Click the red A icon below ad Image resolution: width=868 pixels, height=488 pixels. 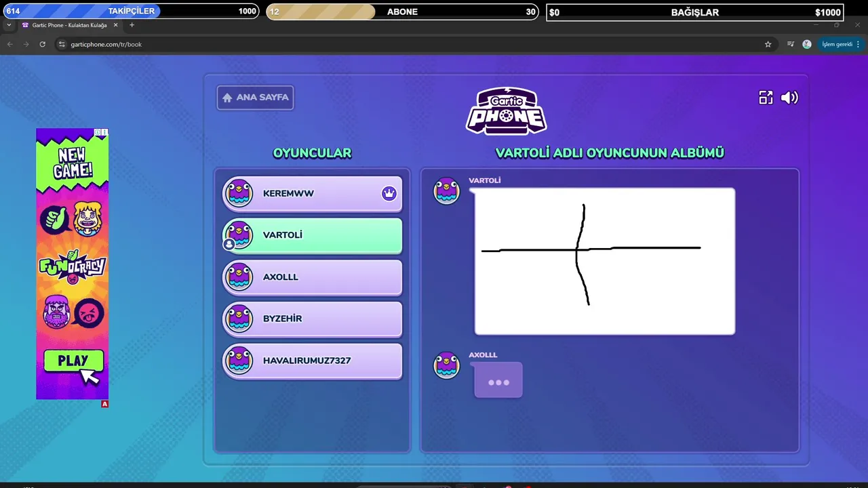[x=104, y=404]
